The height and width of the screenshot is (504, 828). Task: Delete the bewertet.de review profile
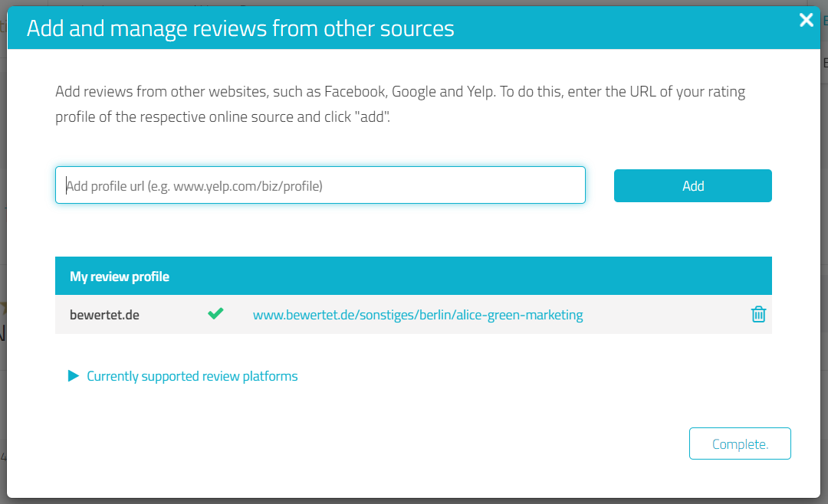(x=758, y=314)
